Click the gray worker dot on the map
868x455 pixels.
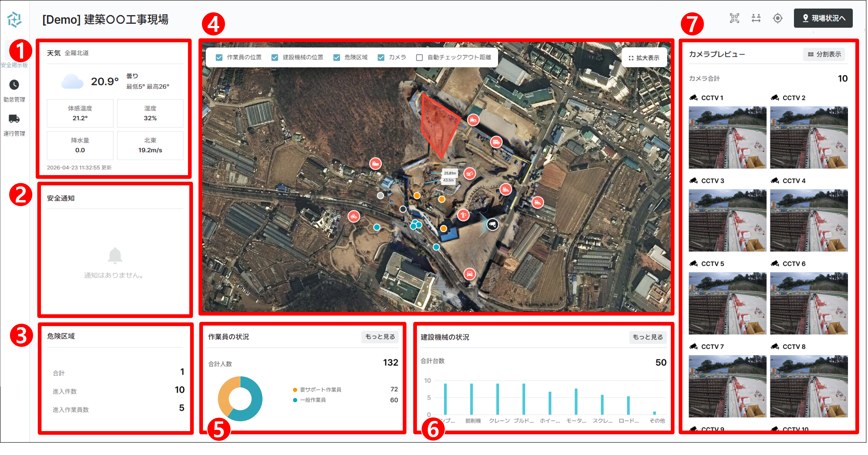[x=380, y=196]
